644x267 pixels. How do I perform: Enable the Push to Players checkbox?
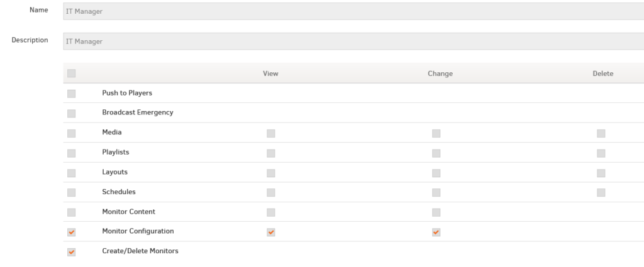click(x=72, y=94)
